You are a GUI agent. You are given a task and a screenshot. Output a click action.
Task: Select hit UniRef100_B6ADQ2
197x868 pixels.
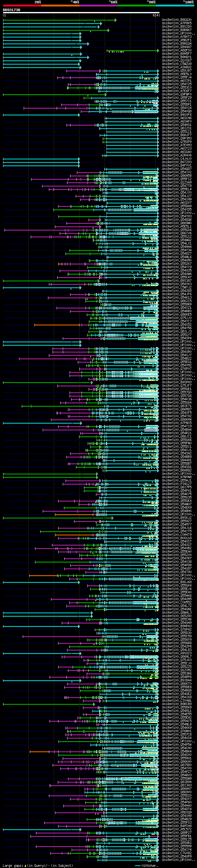(177, 470)
